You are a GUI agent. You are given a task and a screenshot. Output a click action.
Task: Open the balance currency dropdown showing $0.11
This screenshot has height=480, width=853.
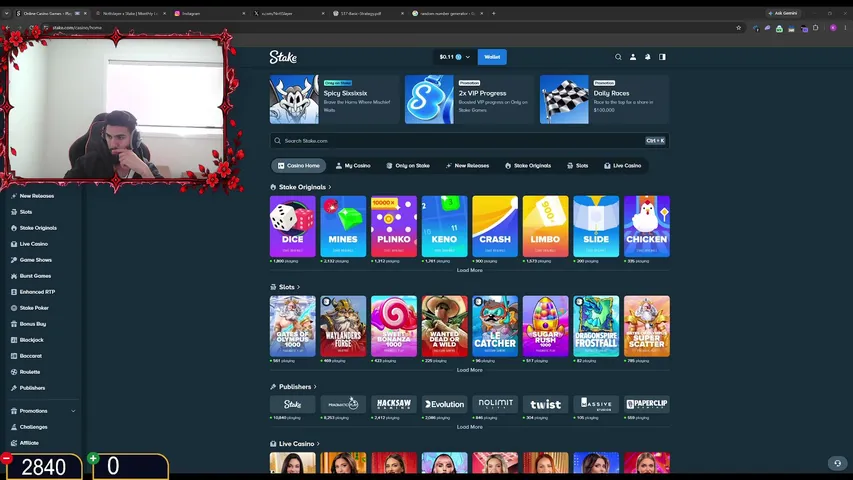[454, 57]
